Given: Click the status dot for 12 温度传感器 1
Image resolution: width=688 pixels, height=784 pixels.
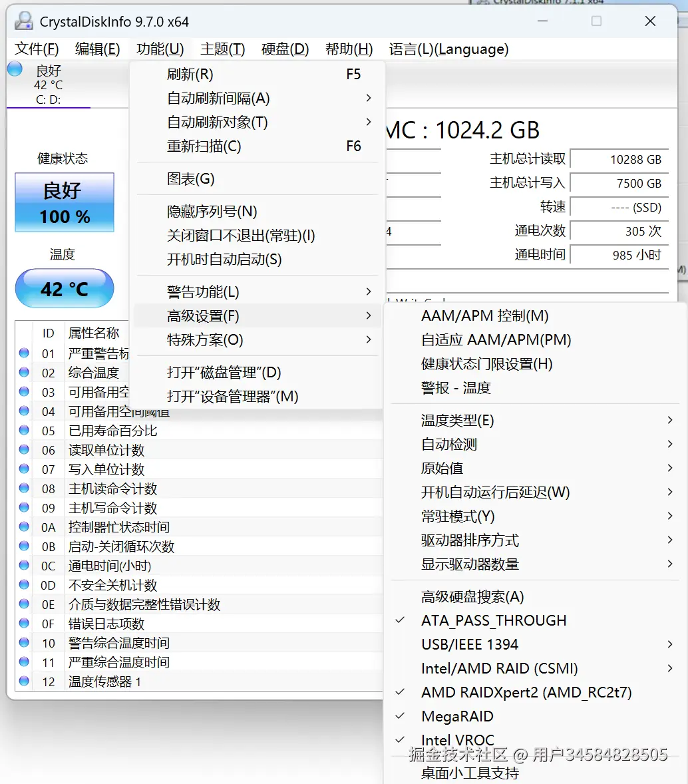Looking at the screenshot, I should click(x=24, y=681).
